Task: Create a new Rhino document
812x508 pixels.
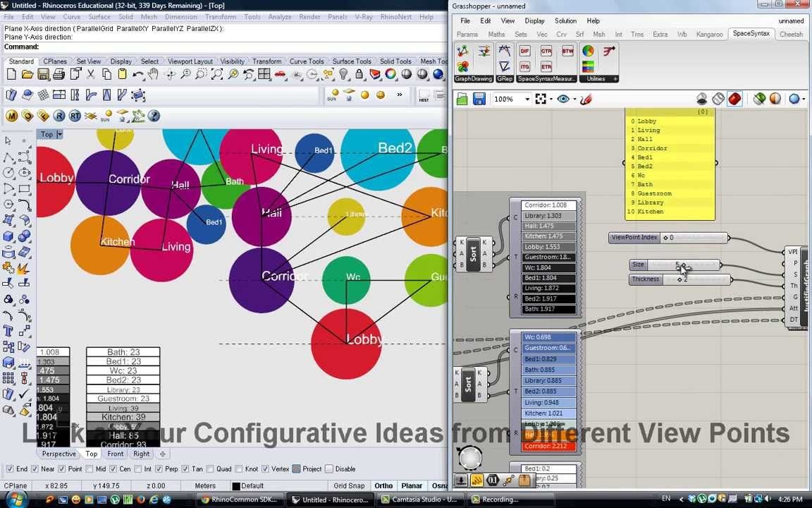Action: point(11,74)
